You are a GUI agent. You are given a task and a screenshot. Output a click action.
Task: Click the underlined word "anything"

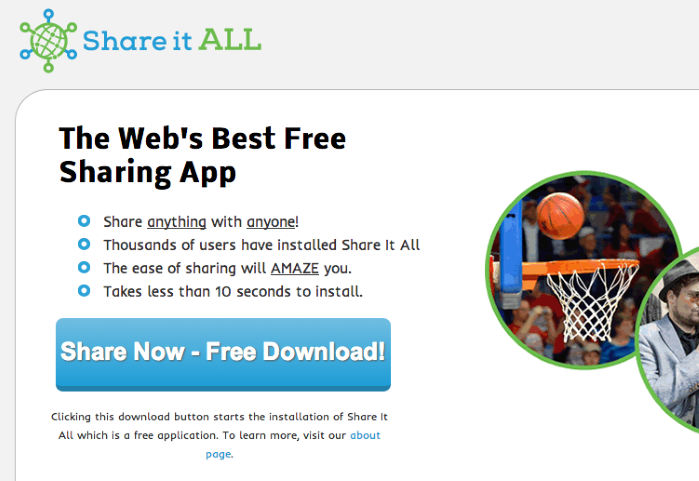click(177, 222)
